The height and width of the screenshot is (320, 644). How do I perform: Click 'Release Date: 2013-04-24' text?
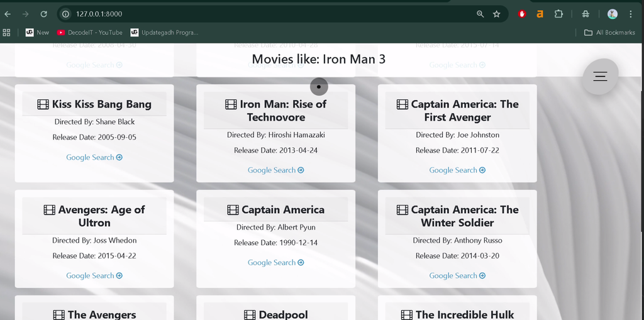point(276,150)
